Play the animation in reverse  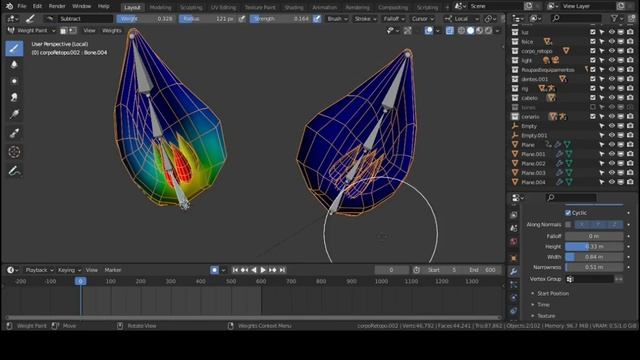[x=254, y=270]
